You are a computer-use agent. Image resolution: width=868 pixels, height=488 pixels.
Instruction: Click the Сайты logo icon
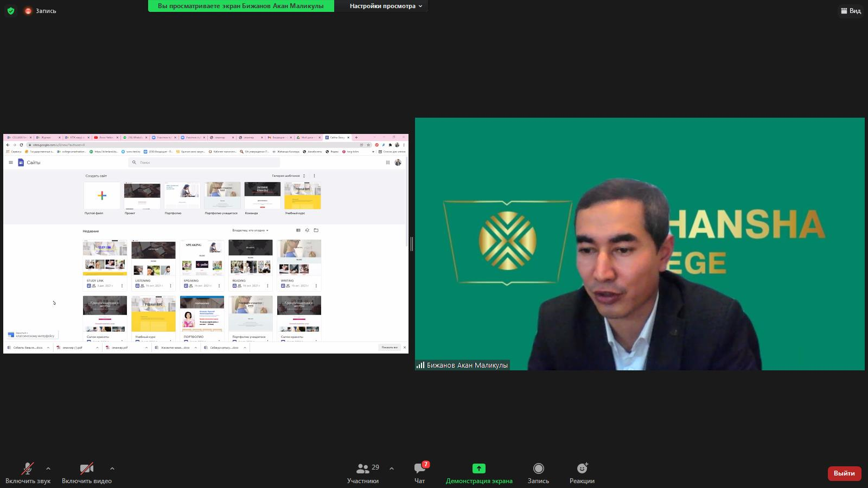pyautogui.click(x=21, y=162)
